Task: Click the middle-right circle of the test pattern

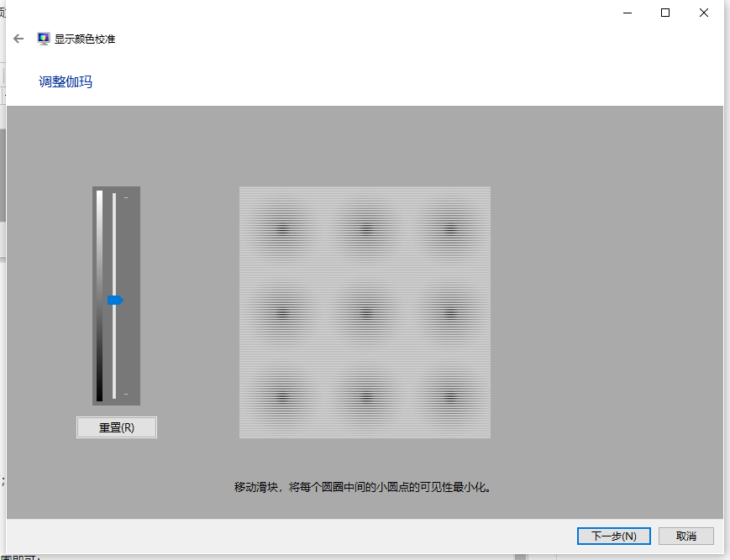Action: tap(449, 312)
